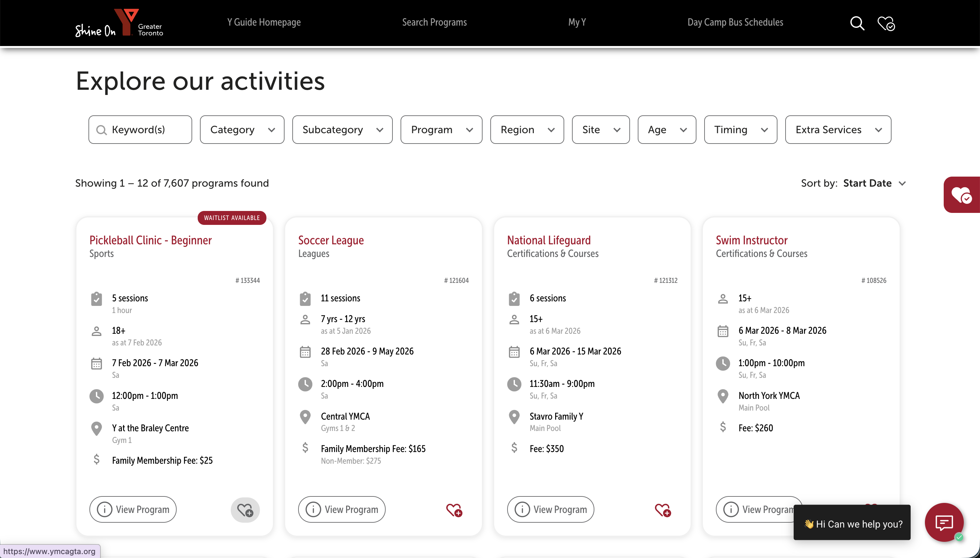Click the Keyword(s) search field

point(140,130)
